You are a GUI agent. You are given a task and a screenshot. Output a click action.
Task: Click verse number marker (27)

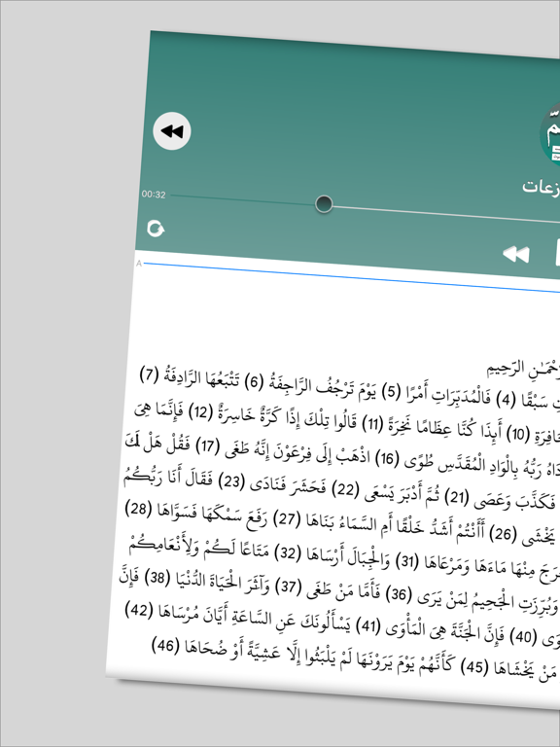point(289,518)
